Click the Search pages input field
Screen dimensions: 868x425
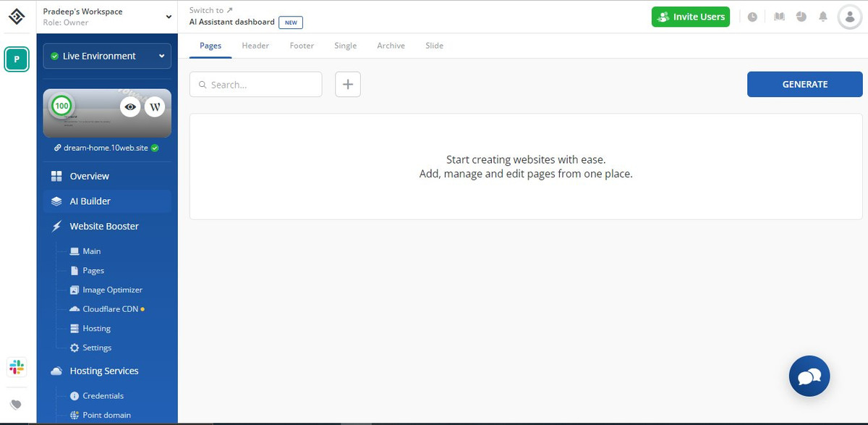tap(257, 85)
